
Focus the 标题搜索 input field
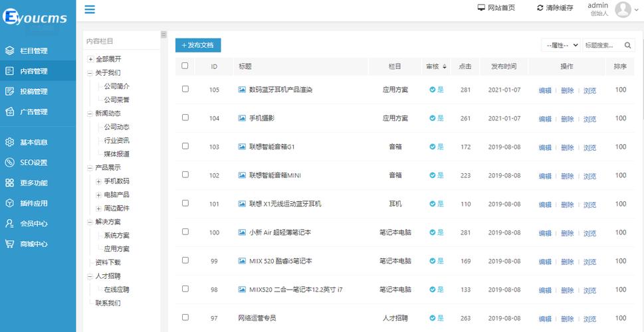pyautogui.click(x=603, y=46)
